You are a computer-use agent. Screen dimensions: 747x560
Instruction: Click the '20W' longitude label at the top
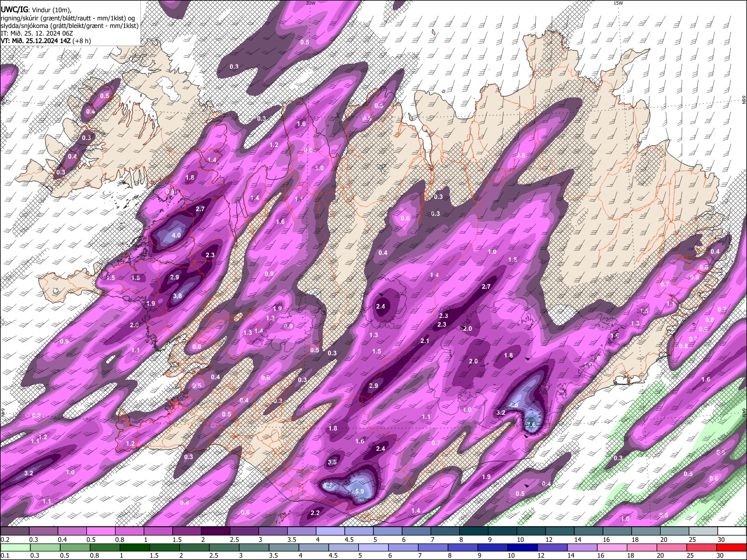[310, 3]
